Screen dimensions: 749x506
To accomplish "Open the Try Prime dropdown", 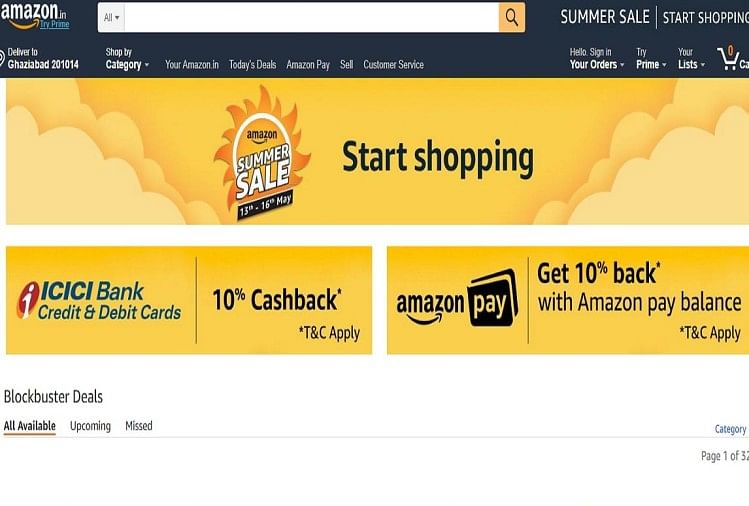I will [651, 59].
